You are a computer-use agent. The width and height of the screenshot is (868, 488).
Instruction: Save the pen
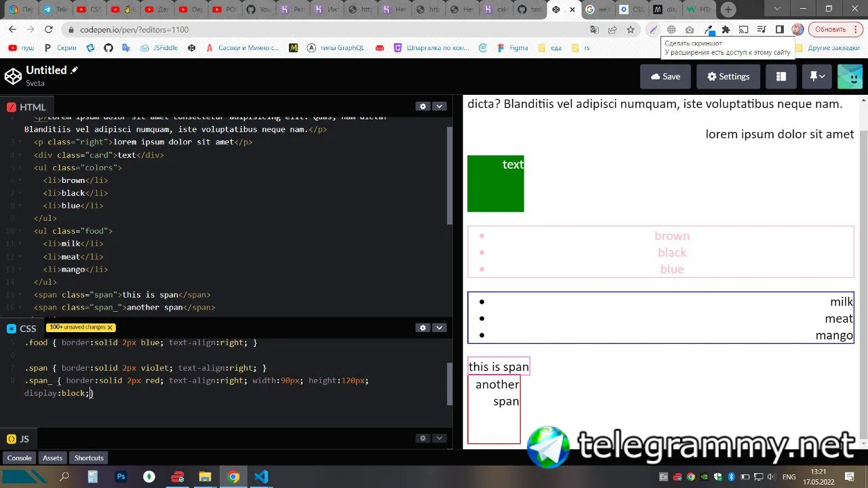click(x=665, y=77)
